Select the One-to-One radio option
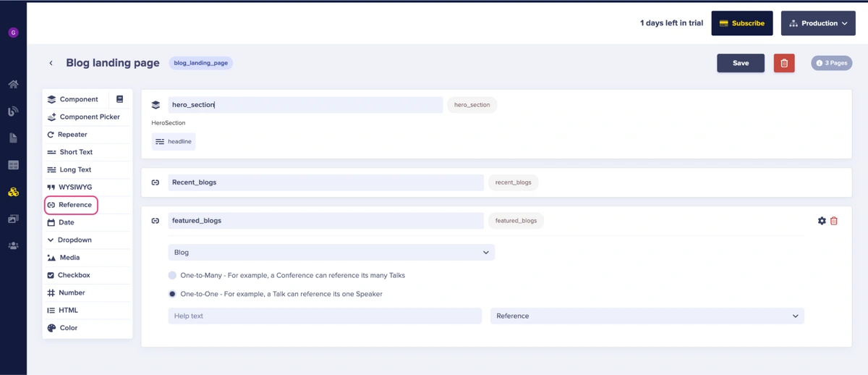 point(172,294)
